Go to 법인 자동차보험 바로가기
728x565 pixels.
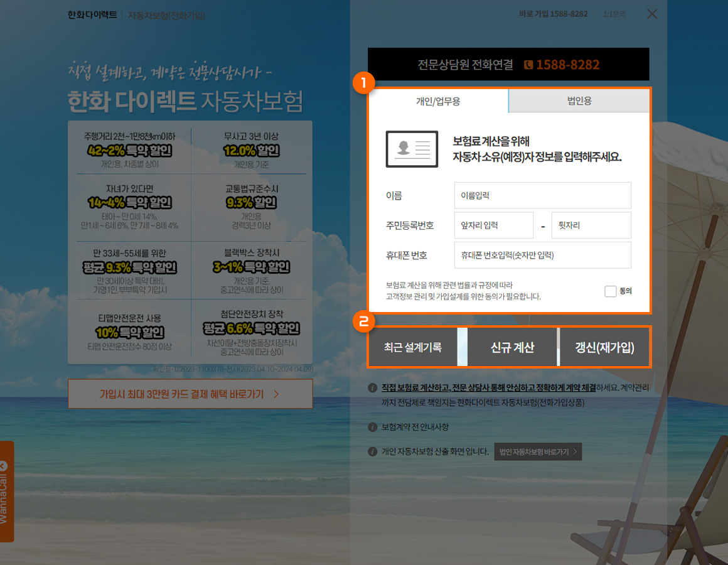pos(538,452)
